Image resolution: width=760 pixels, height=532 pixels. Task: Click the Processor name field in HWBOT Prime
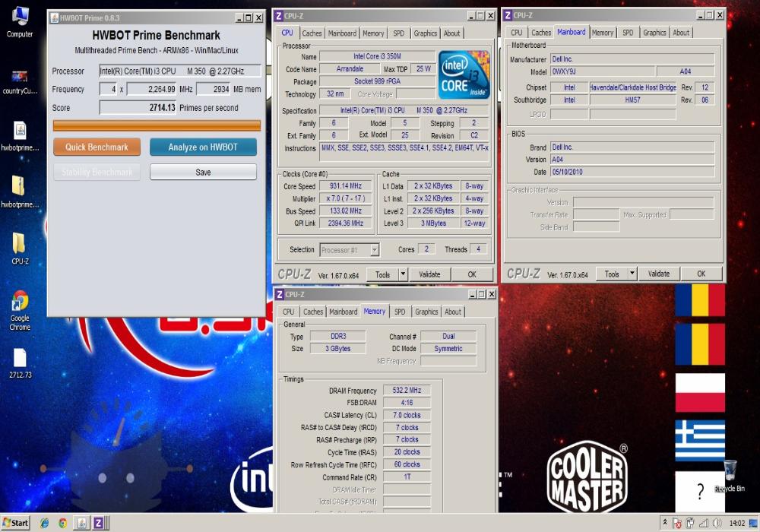click(x=180, y=71)
